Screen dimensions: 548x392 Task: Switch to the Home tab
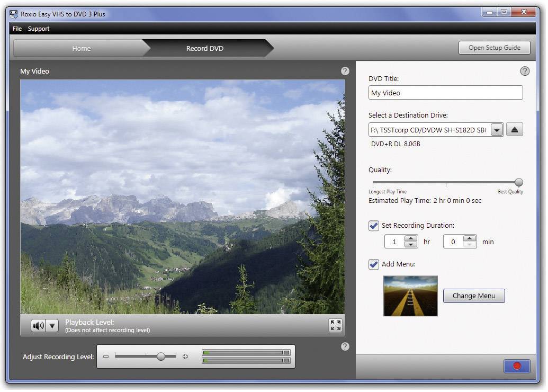[80, 48]
